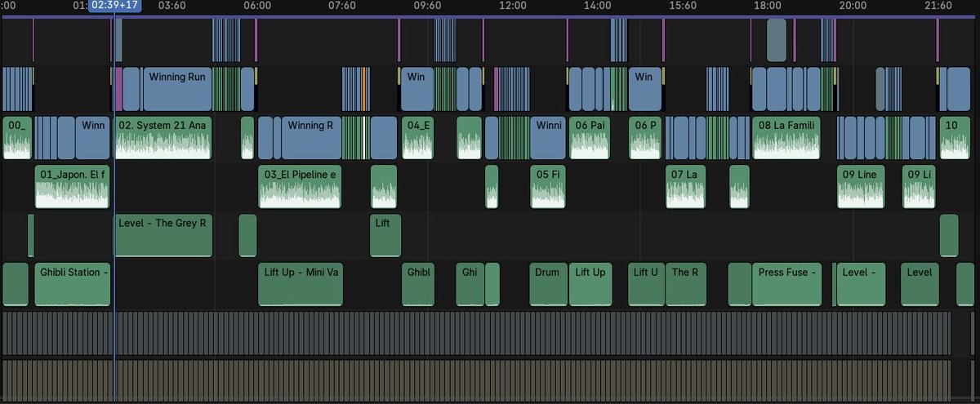Click the 07:60 ruler mark

pyautogui.click(x=342, y=6)
